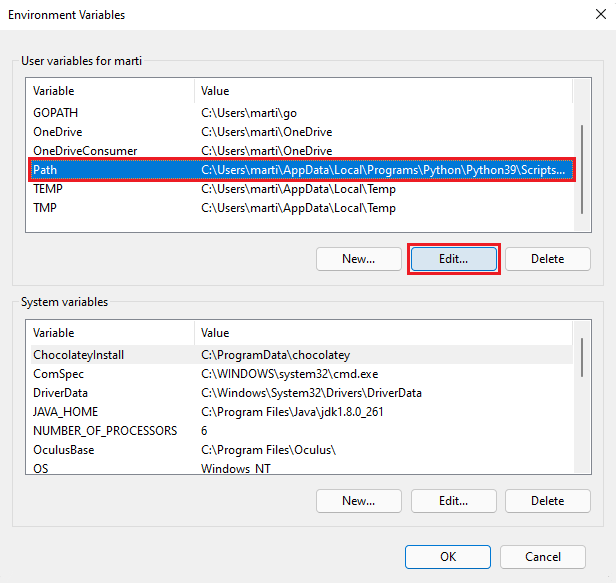This screenshot has height=583, width=616.
Task: Confirm the dialog with OK
Action: coord(448,557)
